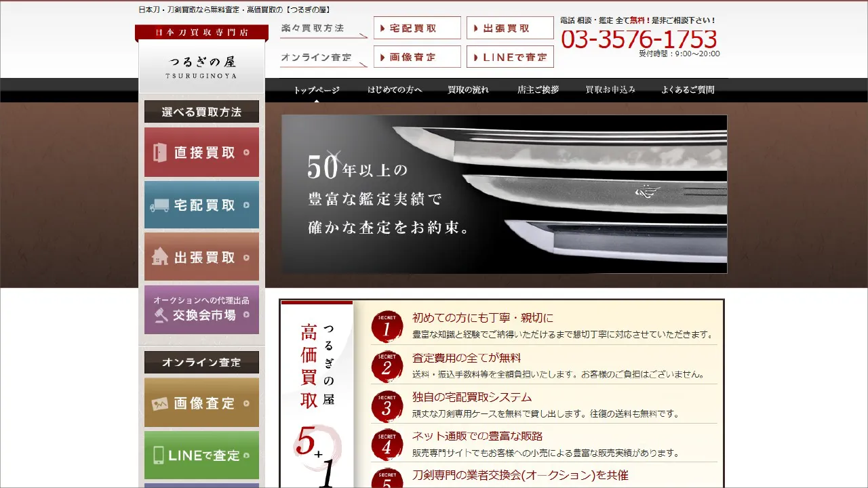Click the Secret 1 red badge

[x=387, y=327]
